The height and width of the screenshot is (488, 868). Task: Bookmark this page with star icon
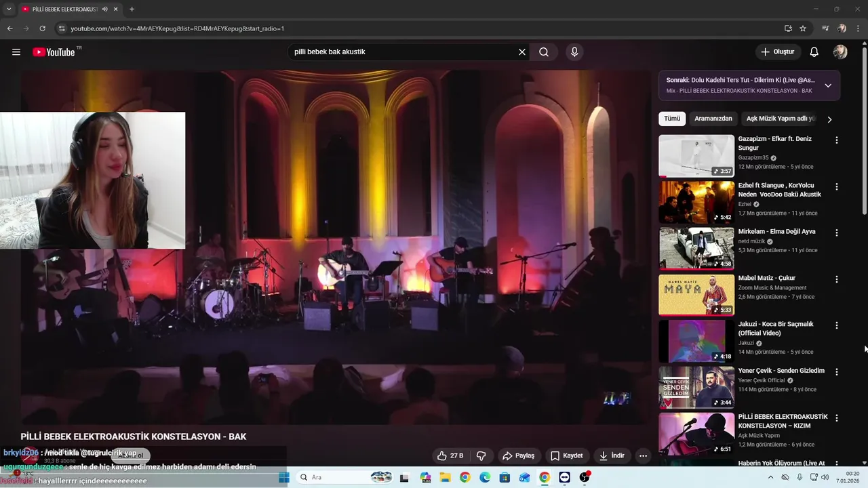point(803,28)
